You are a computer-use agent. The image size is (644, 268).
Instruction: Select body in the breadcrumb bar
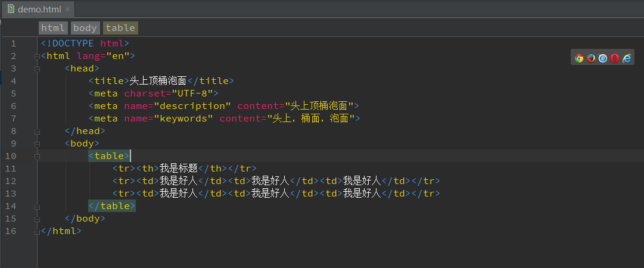pyautogui.click(x=85, y=28)
